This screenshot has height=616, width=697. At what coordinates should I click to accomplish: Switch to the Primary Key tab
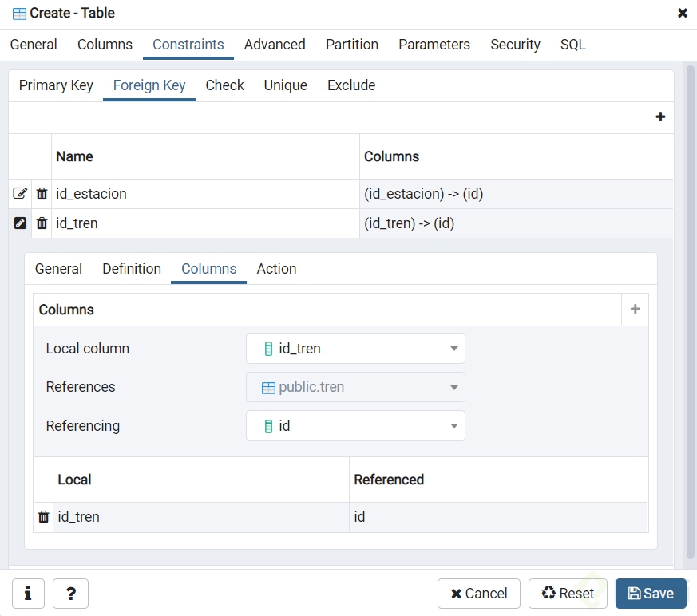(x=56, y=85)
